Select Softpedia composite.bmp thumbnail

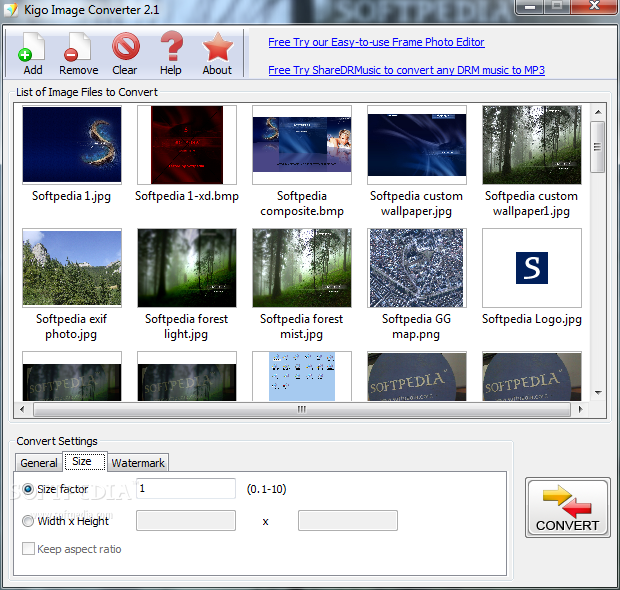302,145
